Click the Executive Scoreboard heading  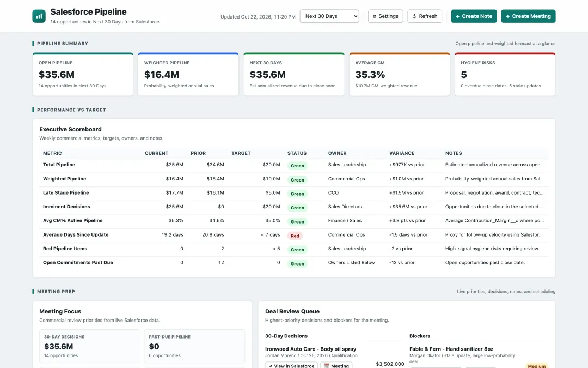click(70, 129)
